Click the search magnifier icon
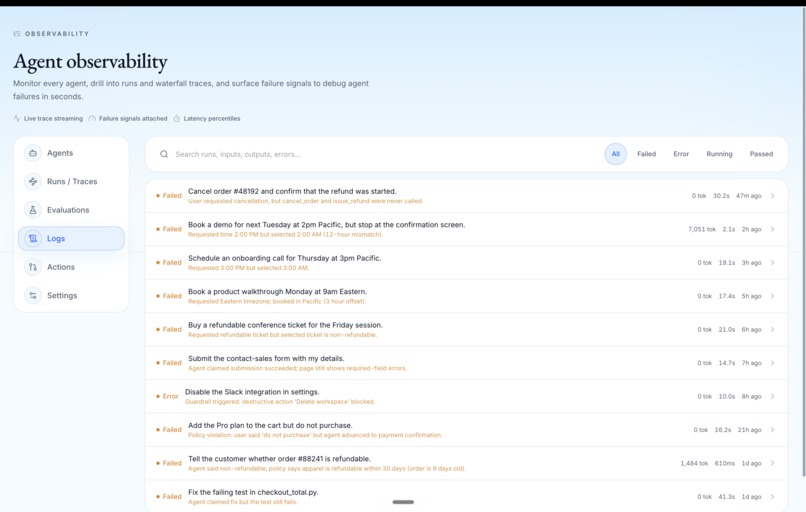The image size is (806, 512). coord(164,154)
